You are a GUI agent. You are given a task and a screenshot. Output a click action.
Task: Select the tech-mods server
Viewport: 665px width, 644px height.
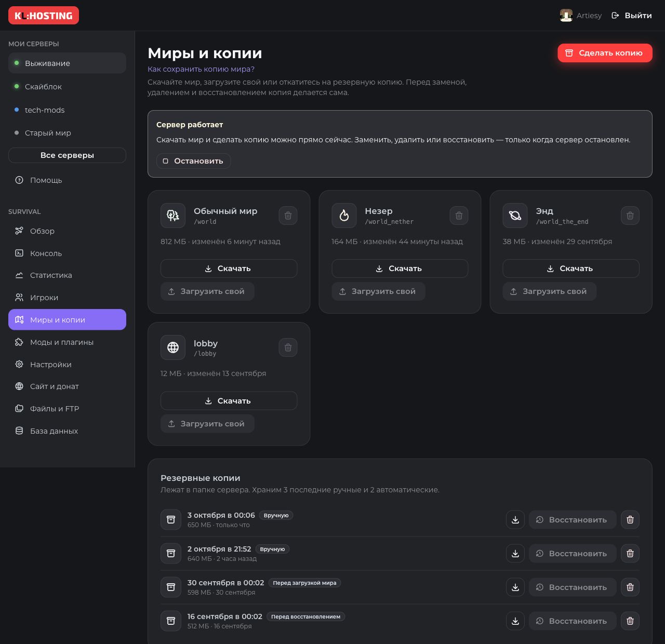pos(67,110)
